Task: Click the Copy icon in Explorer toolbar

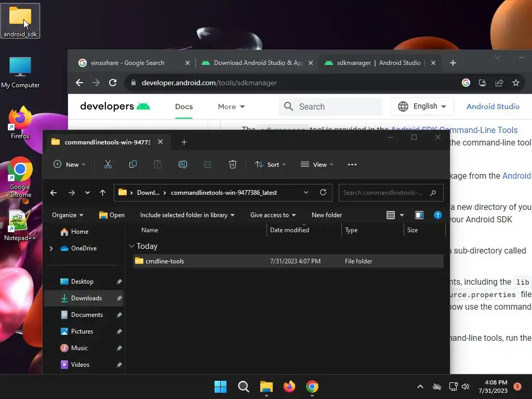Action: pos(132,165)
